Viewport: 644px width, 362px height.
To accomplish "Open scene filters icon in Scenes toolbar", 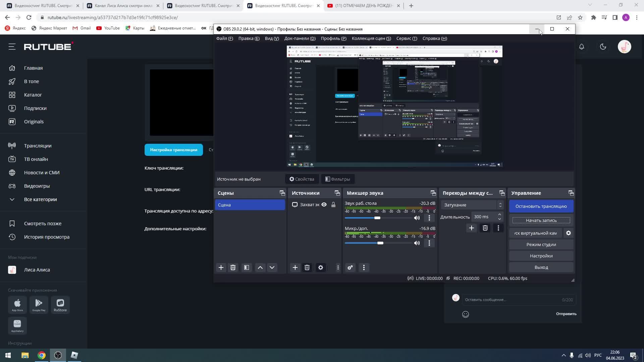I will pyautogui.click(x=247, y=267).
